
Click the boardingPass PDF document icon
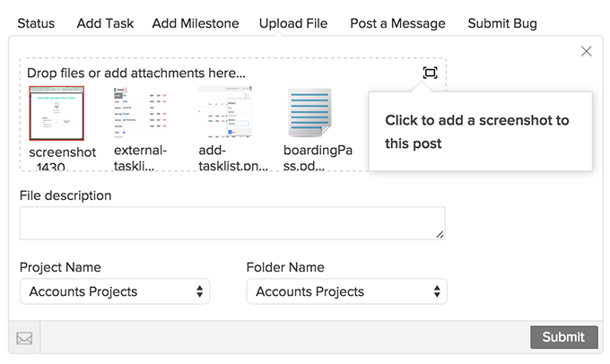click(309, 114)
